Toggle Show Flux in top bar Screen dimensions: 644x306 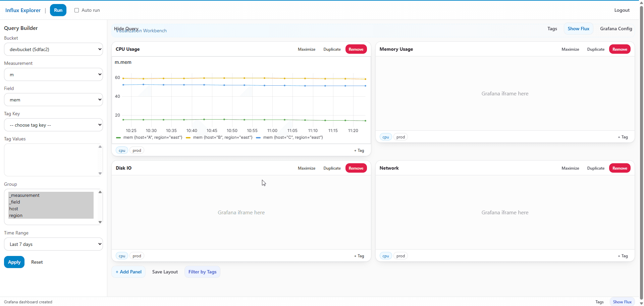click(x=578, y=29)
